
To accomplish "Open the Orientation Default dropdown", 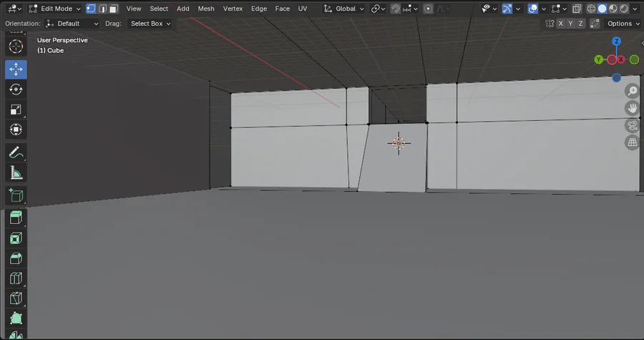I will 72,24.
